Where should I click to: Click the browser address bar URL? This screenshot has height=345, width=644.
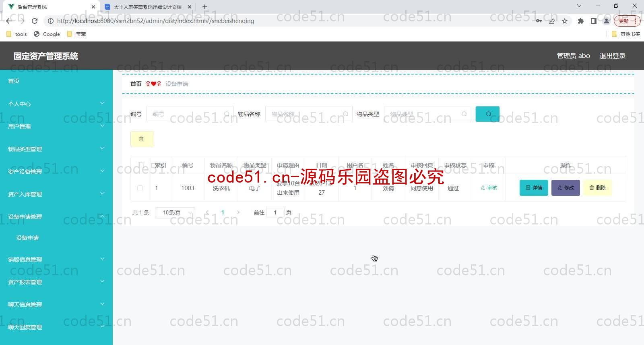pyautogui.click(x=155, y=21)
